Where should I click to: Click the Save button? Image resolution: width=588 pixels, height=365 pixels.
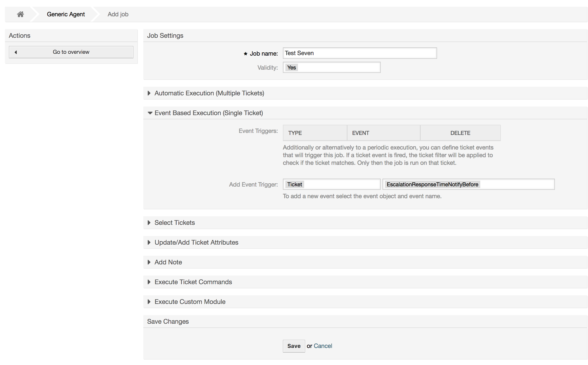pyautogui.click(x=293, y=346)
